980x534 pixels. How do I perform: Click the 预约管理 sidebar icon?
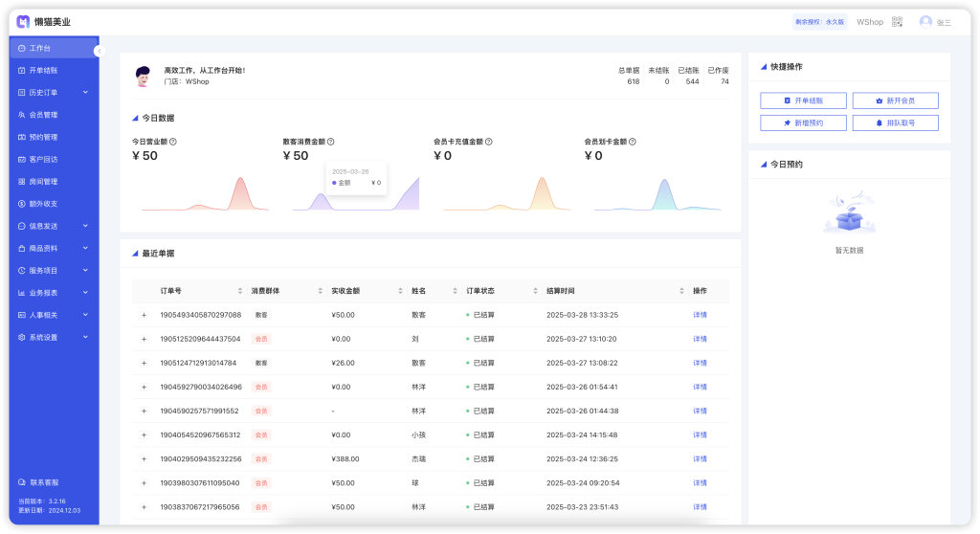(22, 137)
